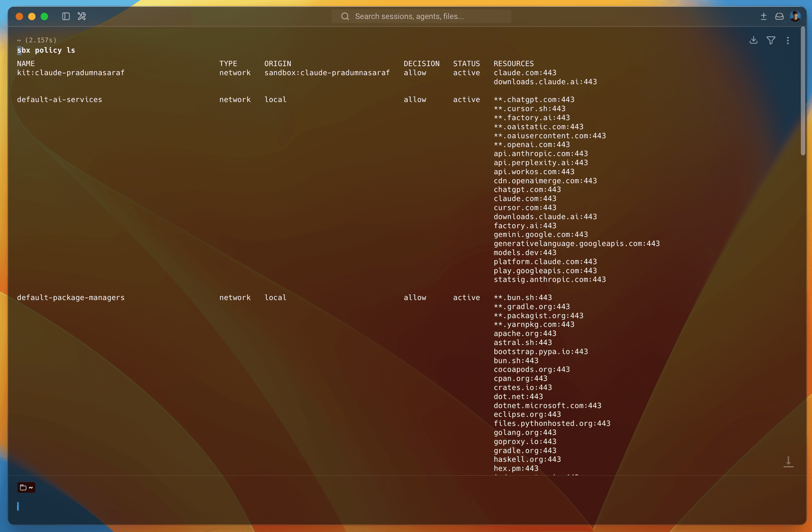The width and height of the screenshot is (812, 532).
Task: Click the plus icon for a new session
Action: point(763,16)
